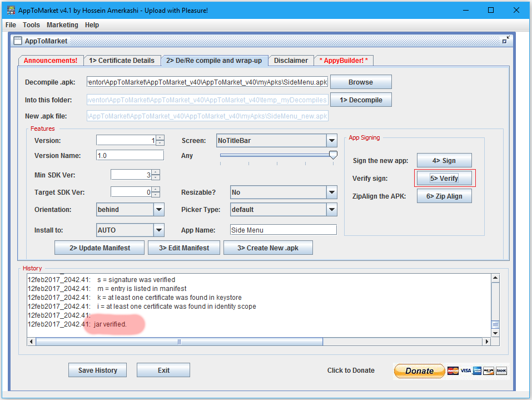Increase the Target SDK Ver spinner
Image resolution: width=532 pixels, height=400 pixels.
coord(156,190)
